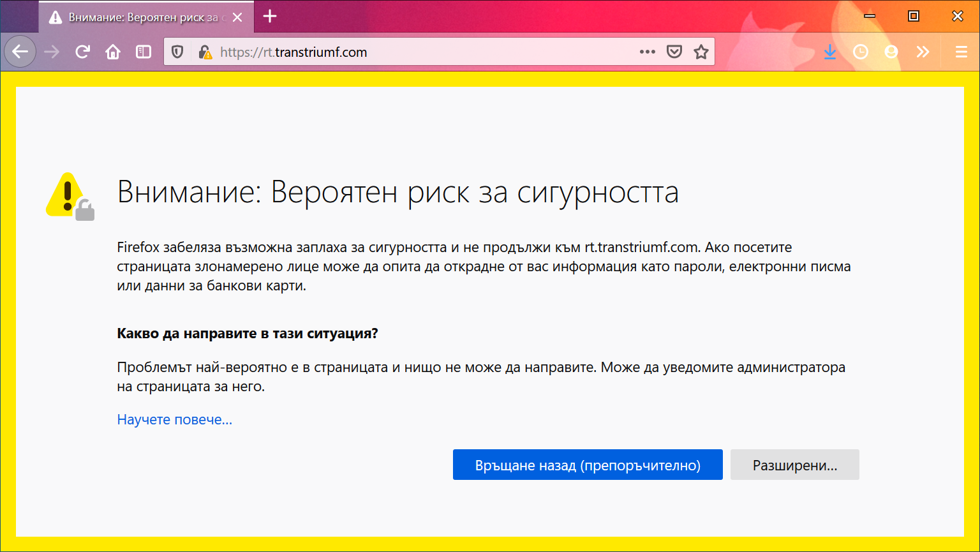
Task: Toggle the sidebar panel
Action: tap(144, 52)
